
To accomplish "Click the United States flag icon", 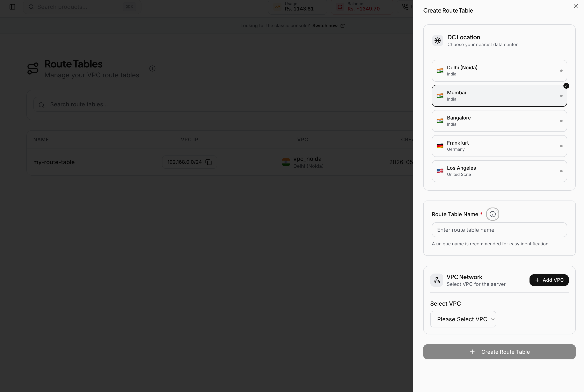I will tap(440, 171).
